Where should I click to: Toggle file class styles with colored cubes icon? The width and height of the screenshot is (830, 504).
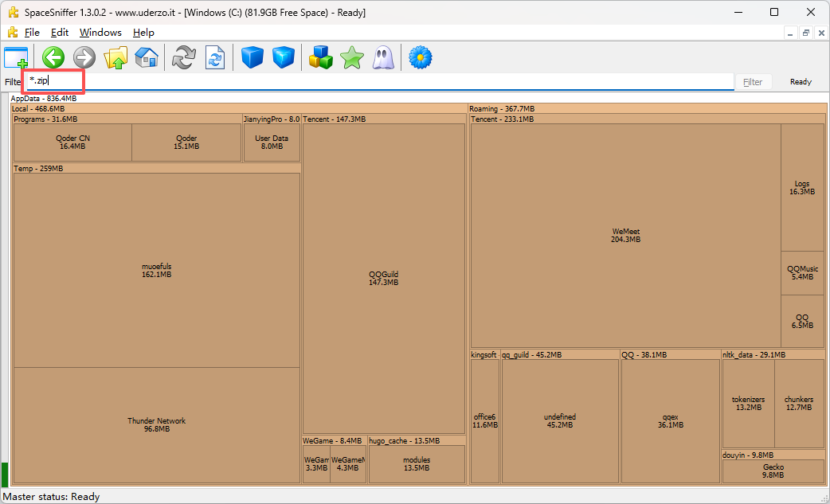pos(321,57)
